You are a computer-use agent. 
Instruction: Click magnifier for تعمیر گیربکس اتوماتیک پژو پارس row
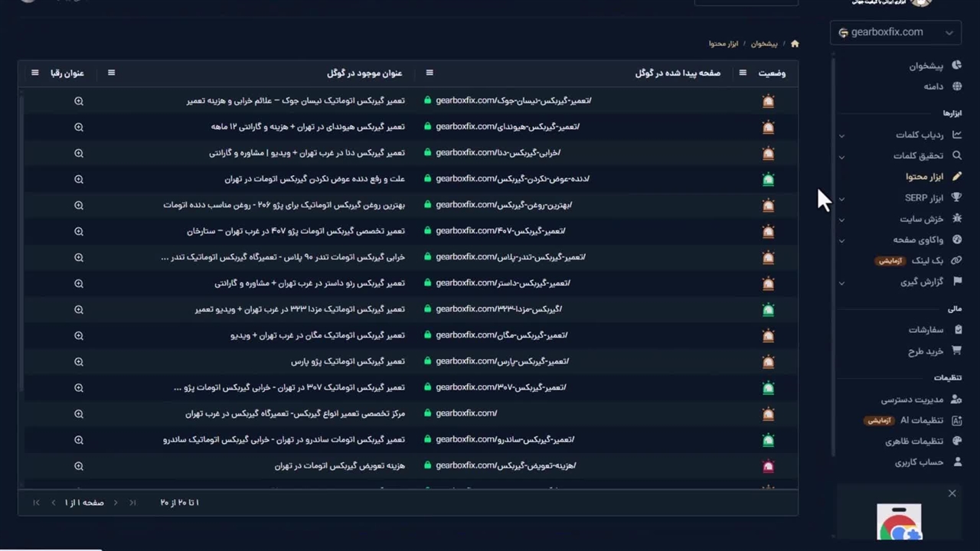pos(79,361)
